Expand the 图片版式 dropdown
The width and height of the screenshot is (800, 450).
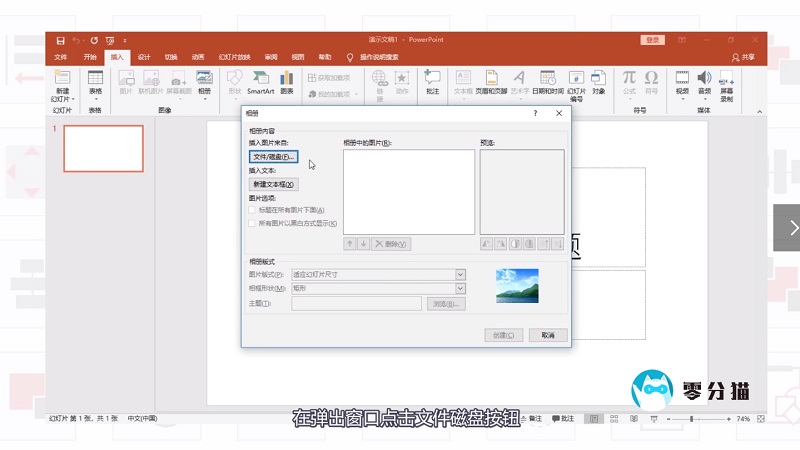[x=460, y=274]
